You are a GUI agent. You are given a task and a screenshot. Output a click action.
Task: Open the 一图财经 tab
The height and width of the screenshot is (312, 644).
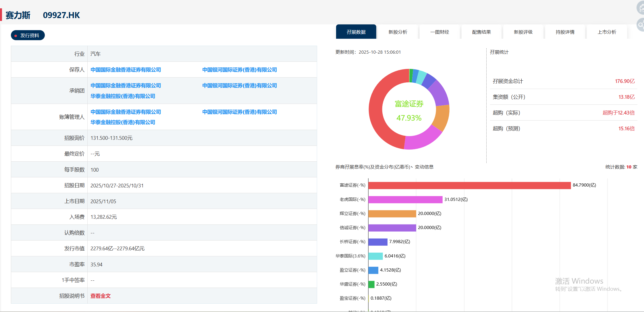pos(439,32)
